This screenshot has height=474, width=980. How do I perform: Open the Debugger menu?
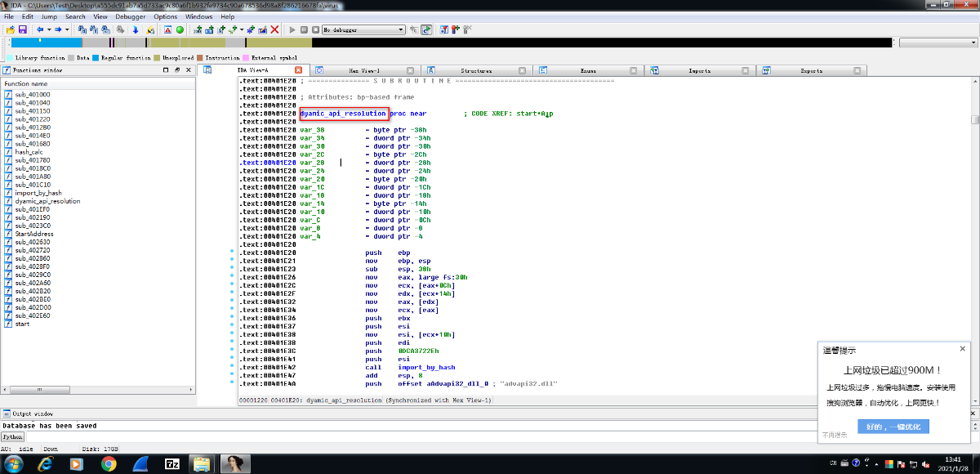[130, 16]
